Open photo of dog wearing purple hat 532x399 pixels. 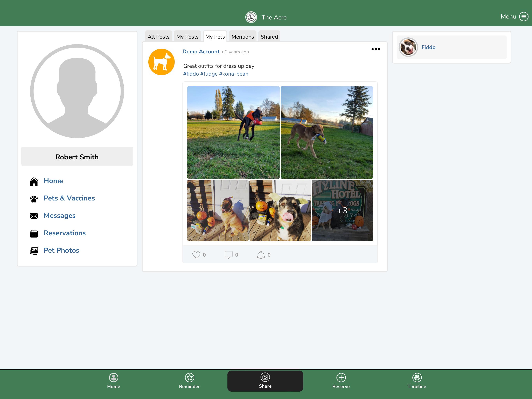[x=218, y=210]
